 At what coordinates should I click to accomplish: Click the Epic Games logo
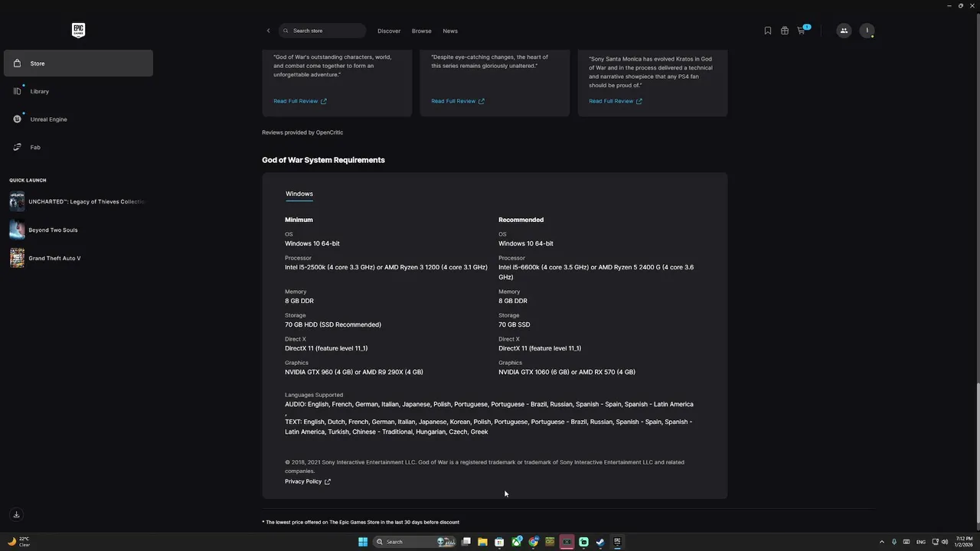[78, 31]
